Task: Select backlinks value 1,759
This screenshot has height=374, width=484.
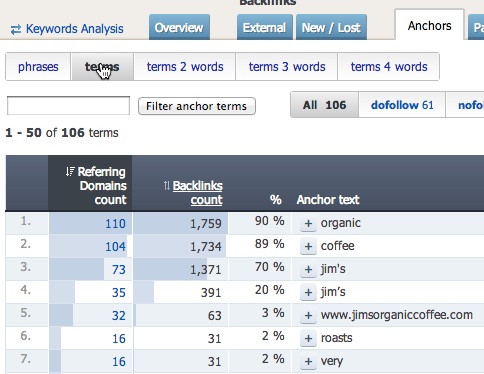Action: [x=206, y=223]
